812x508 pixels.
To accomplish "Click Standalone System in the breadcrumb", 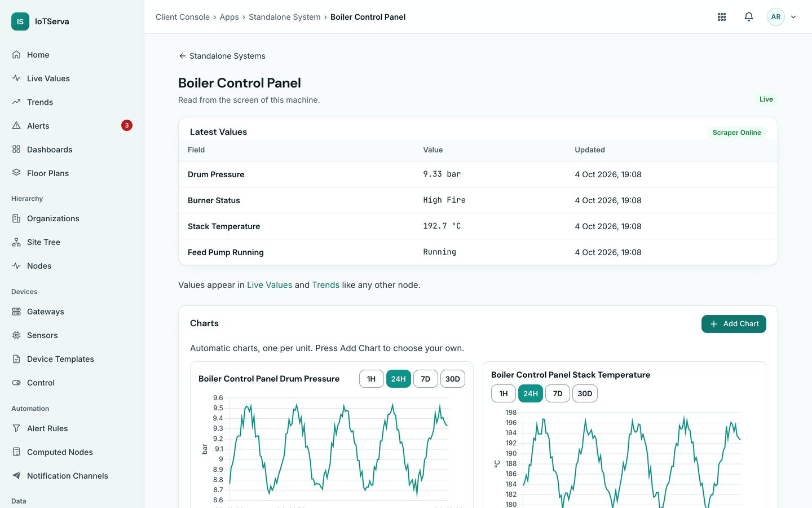I will click(285, 17).
